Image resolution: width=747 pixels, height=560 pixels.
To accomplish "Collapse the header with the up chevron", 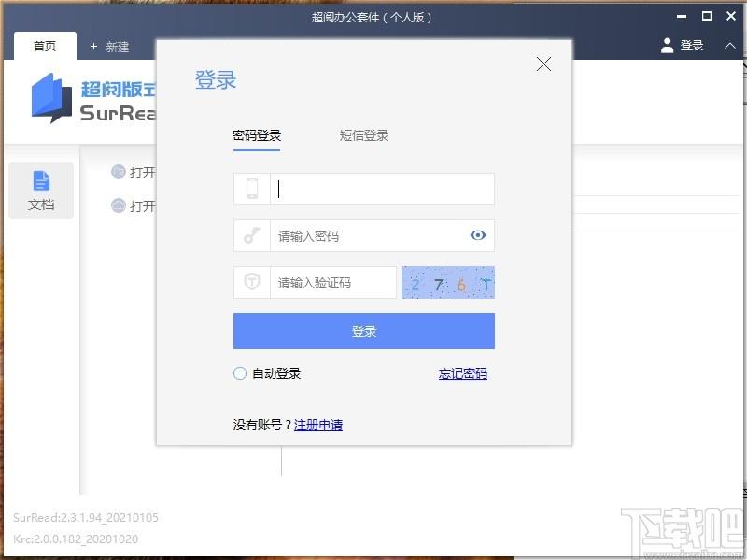I will tap(730, 46).
